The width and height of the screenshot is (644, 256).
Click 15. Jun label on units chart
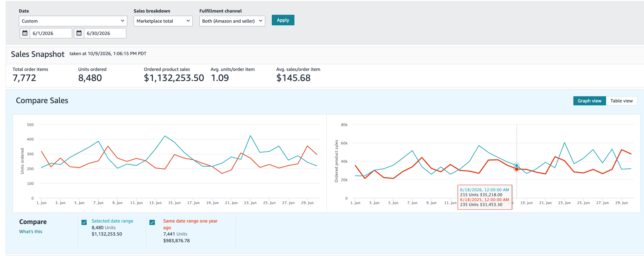pos(174,203)
